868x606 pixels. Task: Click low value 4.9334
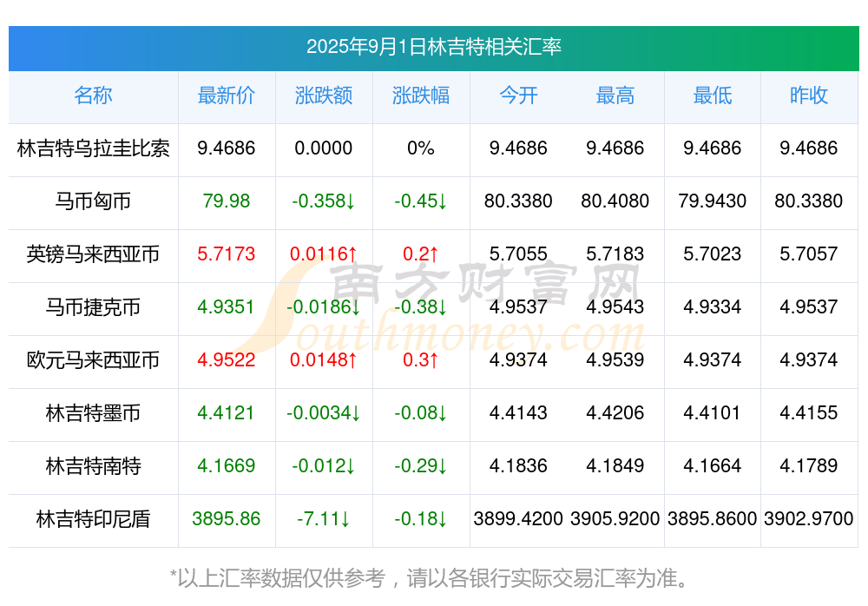(713, 306)
